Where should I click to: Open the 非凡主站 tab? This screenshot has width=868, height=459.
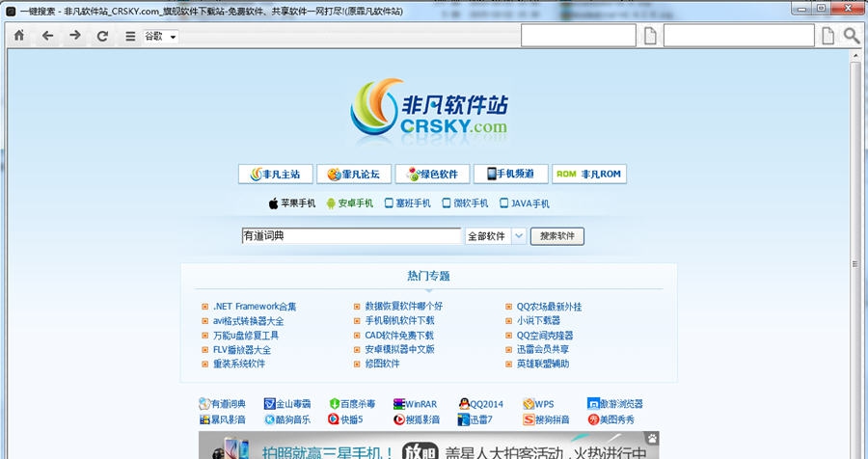point(276,174)
